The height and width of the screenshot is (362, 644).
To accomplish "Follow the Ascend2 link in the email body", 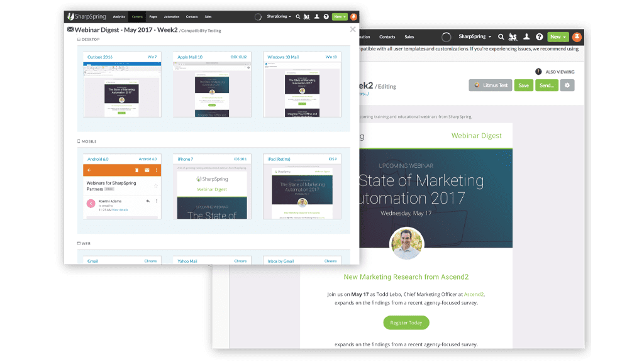I will pos(474,294).
